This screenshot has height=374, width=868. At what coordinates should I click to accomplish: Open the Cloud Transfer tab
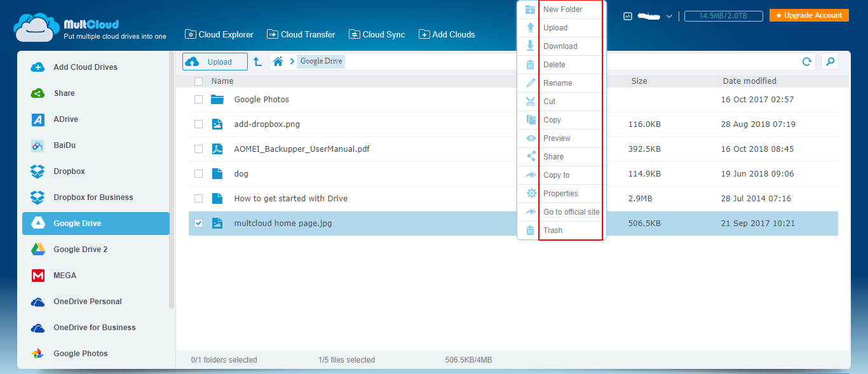click(x=301, y=35)
